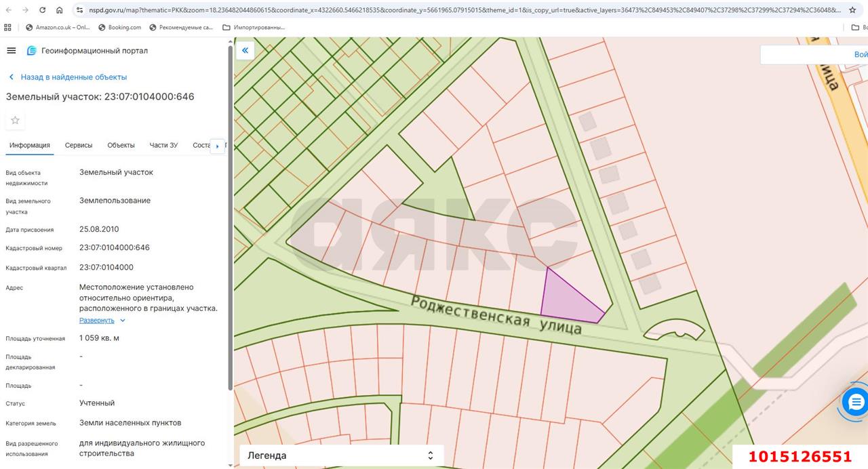
Task: Go to browser home page
Action: (x=60, y=10)
